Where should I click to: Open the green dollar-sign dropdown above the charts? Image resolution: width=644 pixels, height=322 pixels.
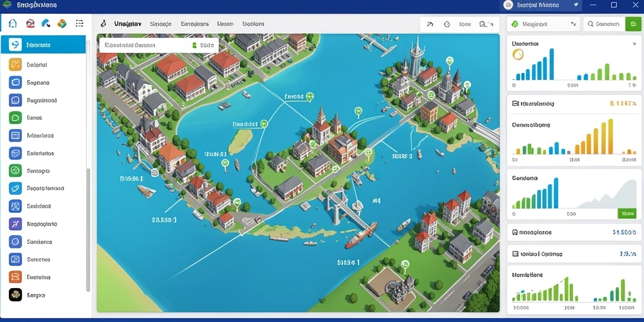tap(543, 25)
